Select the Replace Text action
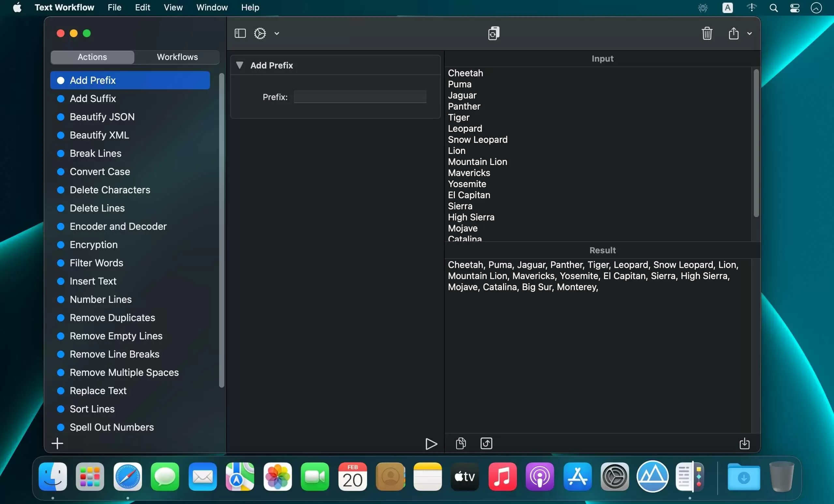834x504 pixels. pos(98,391)
